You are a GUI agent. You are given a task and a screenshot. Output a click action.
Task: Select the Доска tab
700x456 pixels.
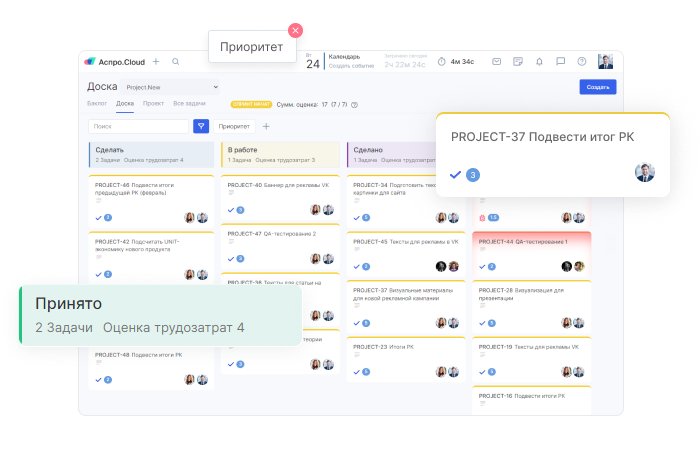pos(125,103)
